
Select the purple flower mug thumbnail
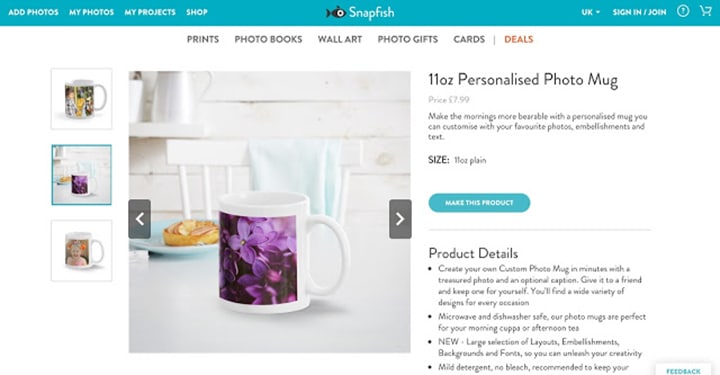coord(81,175)
